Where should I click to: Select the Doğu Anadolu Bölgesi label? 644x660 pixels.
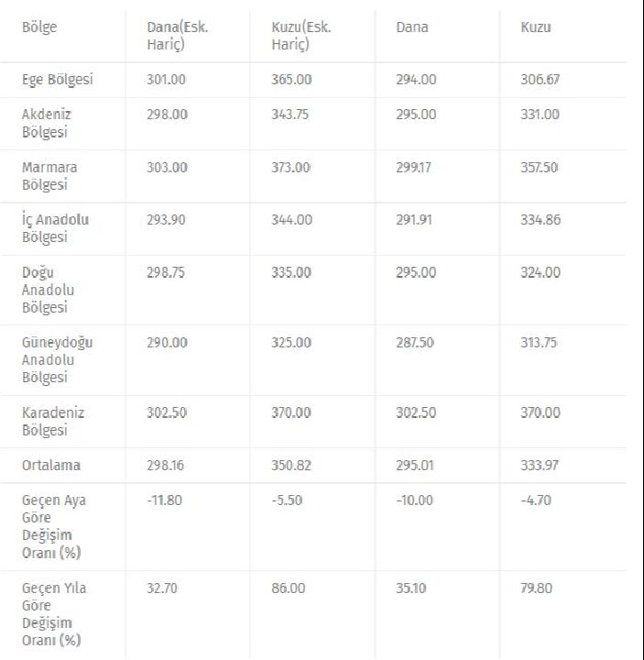[x=48, y=290]
